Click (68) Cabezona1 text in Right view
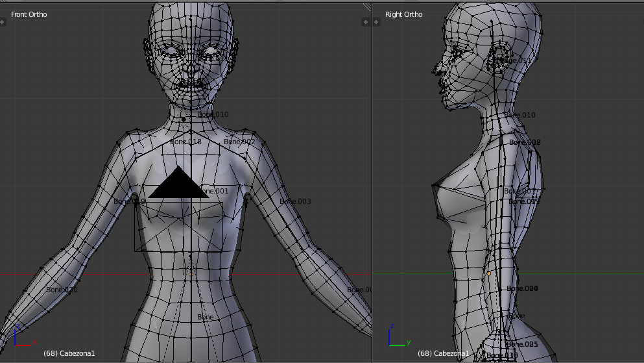 [443, 353]
